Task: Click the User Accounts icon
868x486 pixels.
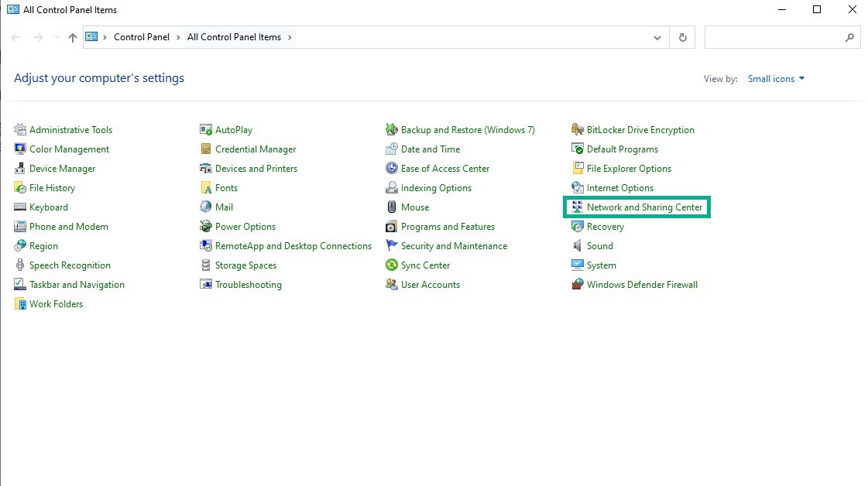Action: pos(391,285)
